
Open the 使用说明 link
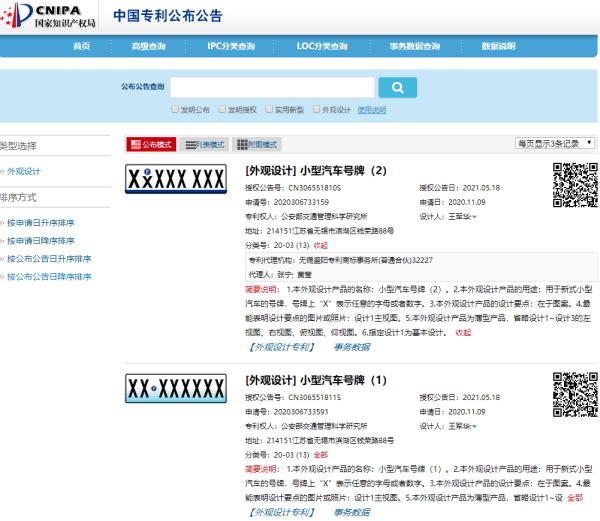point(372,110)
